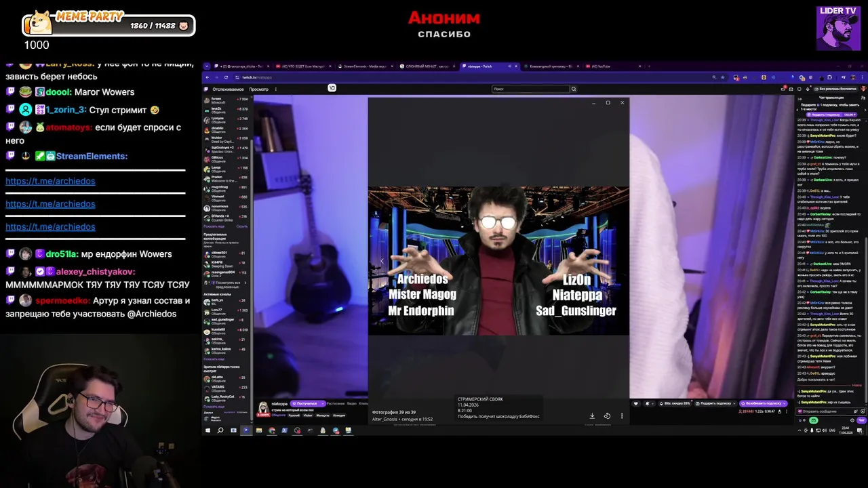The height and width of the screenshot is (488, 868).
Task: Open File Explorer from the taskbar
Action: [259, 430]
